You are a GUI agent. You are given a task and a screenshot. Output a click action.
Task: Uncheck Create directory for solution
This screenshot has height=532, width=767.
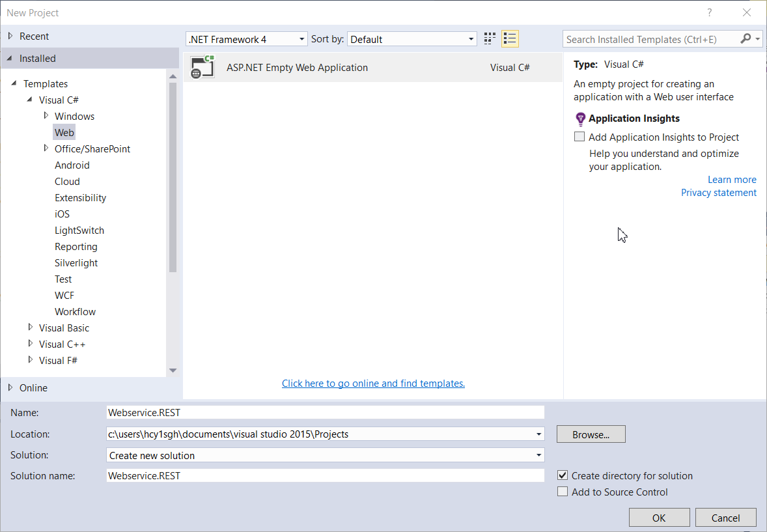coord(563,475)
